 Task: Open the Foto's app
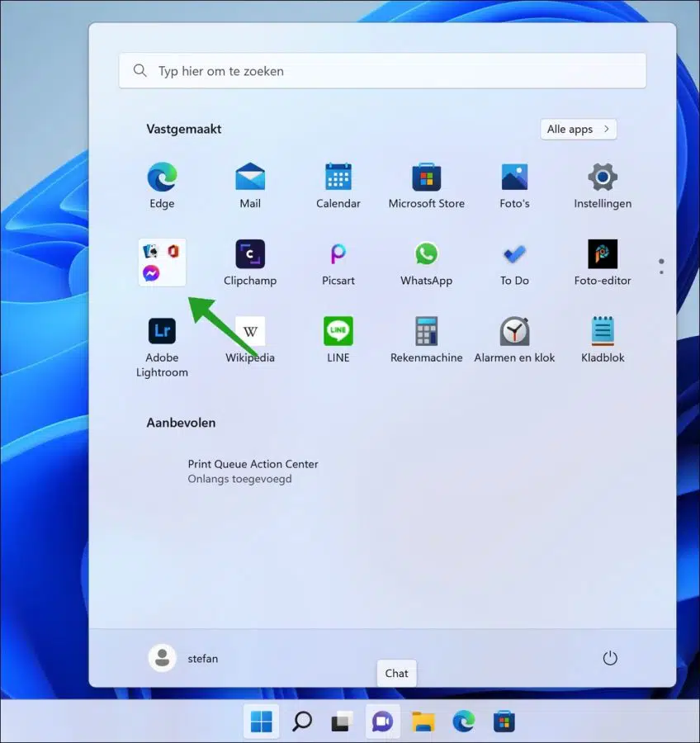515,185
